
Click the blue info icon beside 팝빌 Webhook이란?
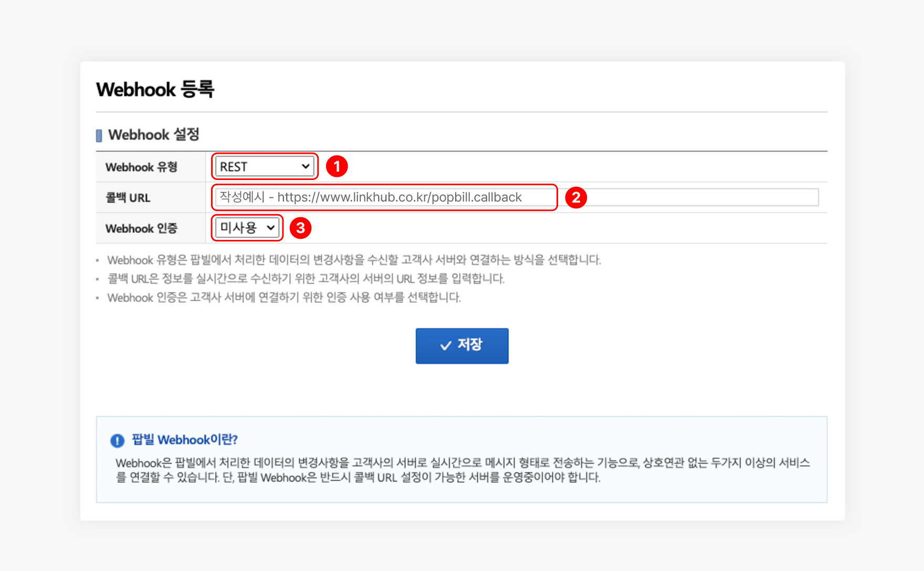tap(117, 440)
